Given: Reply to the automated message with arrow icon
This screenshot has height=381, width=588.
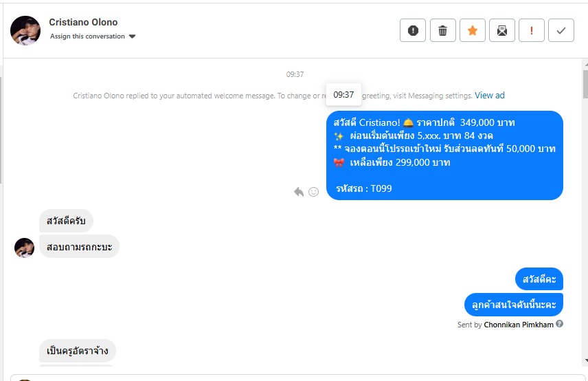Looking at the screenshot, I should click(299, 192).
